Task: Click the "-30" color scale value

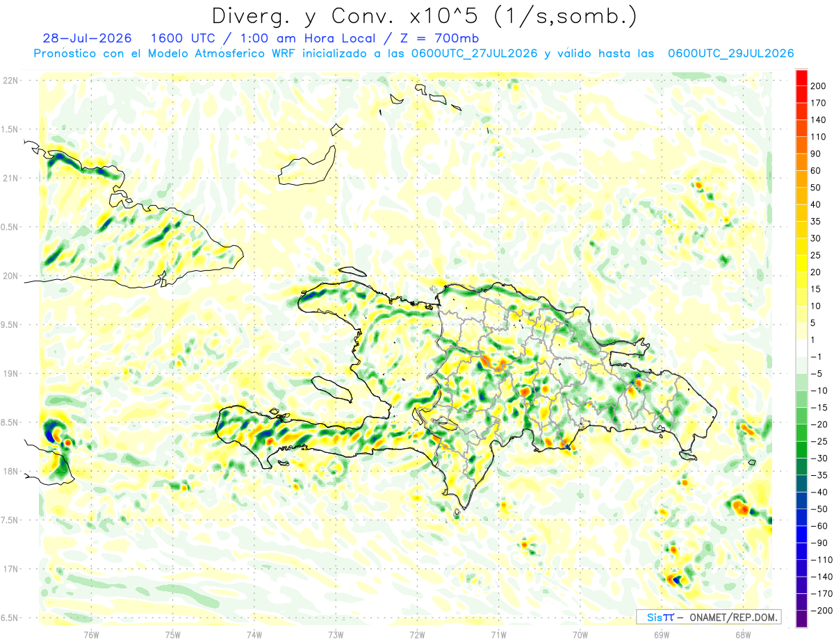Action: click(x=818, y=459)
